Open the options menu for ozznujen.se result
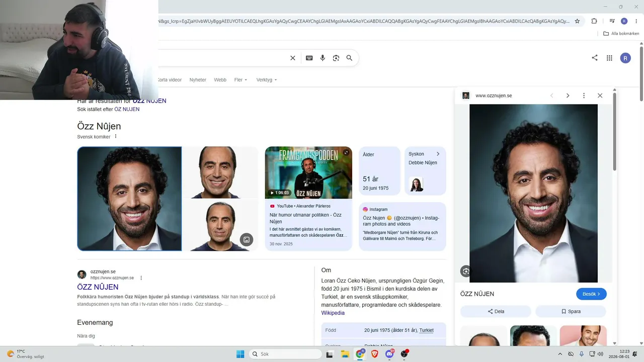 coord(141,278)
